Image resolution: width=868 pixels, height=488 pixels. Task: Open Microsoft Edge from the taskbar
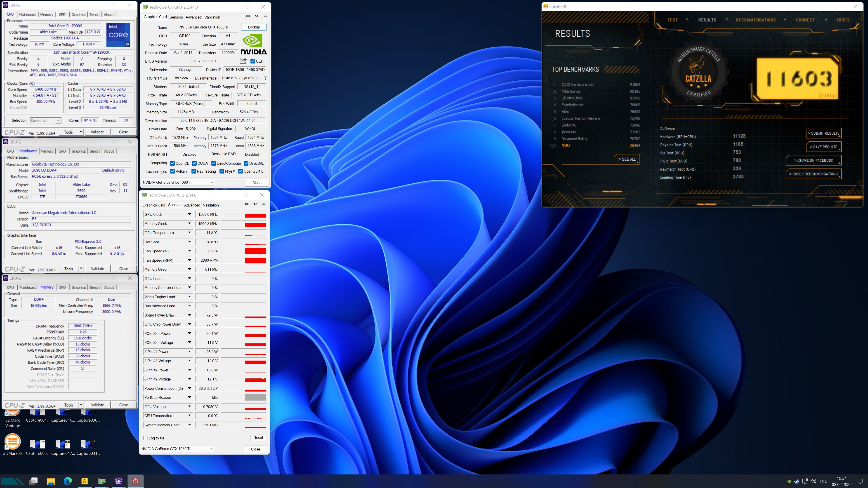(x=68, y=481)
